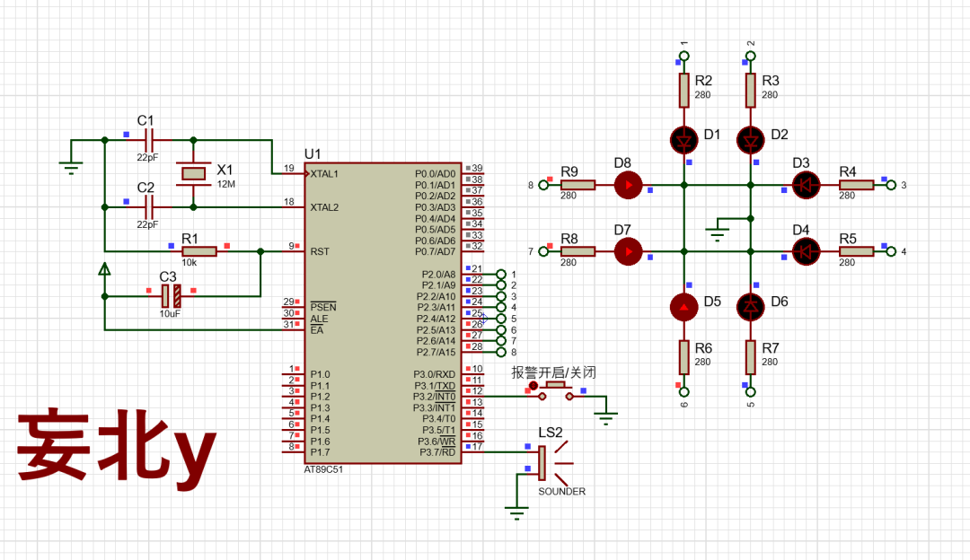Click LED D4
This screenshot has height=560, width=970.
click(x=806, y=251)
